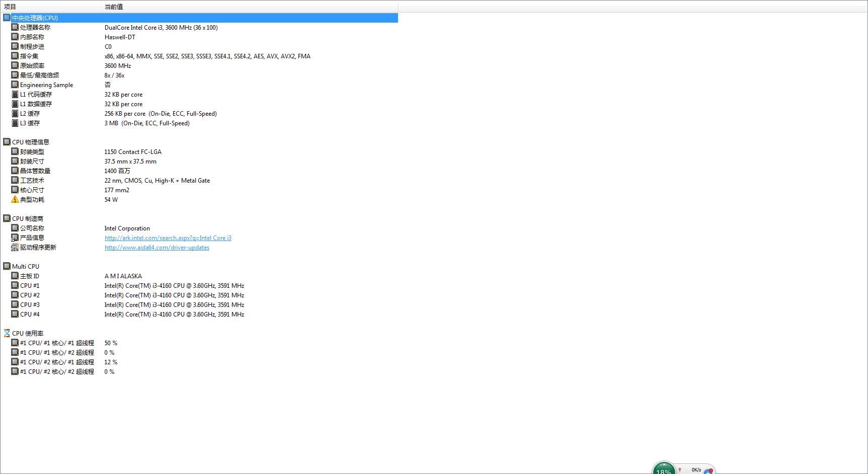Select the CPU #4 row

click(200, 314)
